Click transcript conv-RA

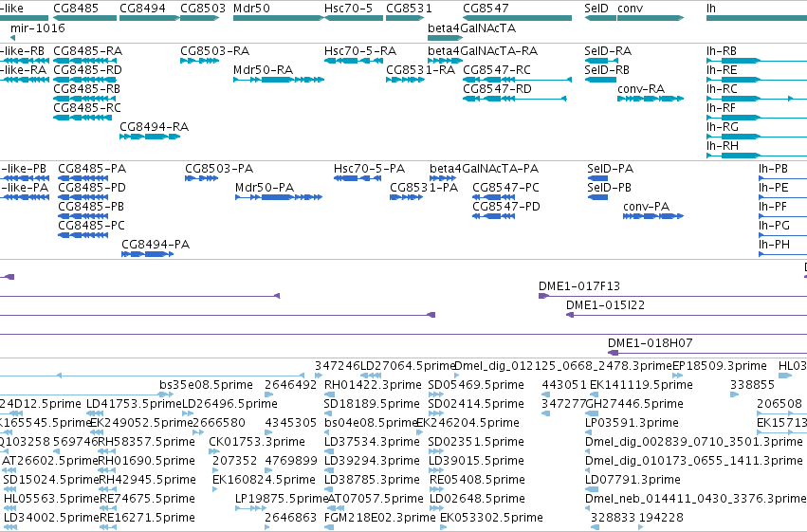pos(651,99)
